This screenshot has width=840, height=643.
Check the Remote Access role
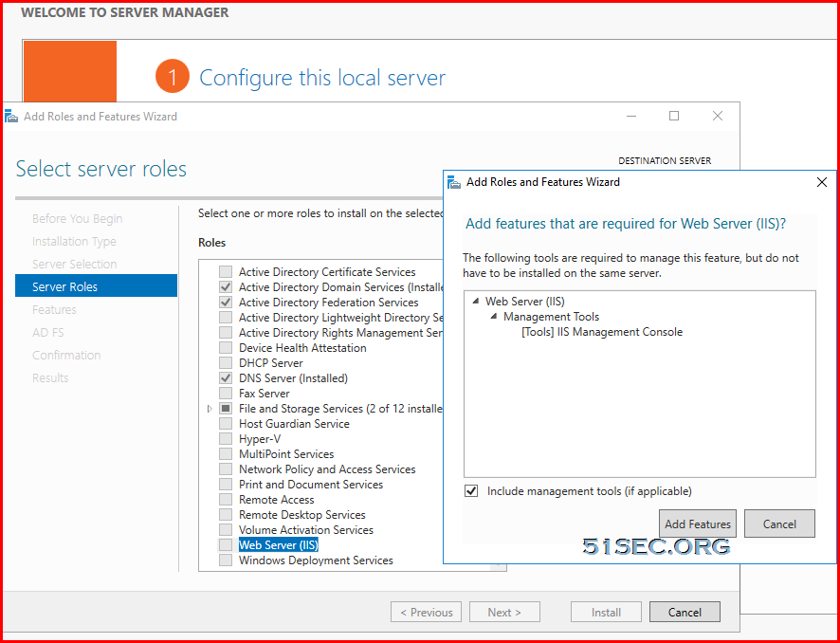[x=226, y=500]
